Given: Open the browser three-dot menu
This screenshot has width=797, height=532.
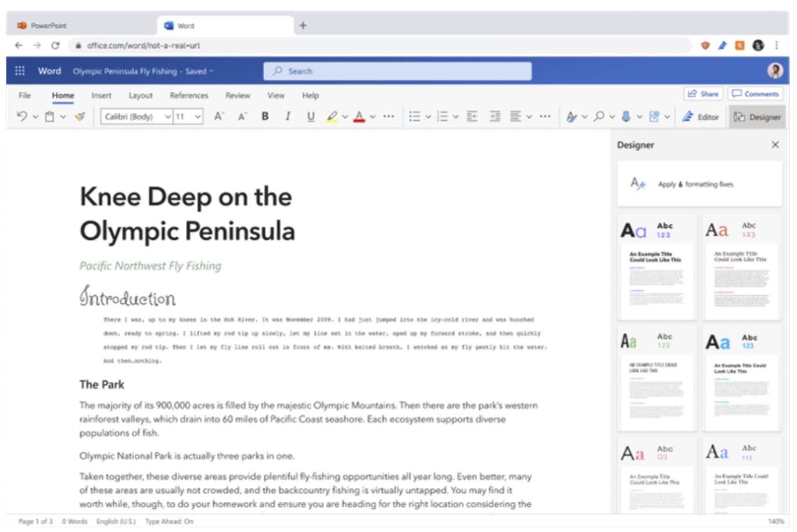Looking at the screenshot, I should coord(777,45).
